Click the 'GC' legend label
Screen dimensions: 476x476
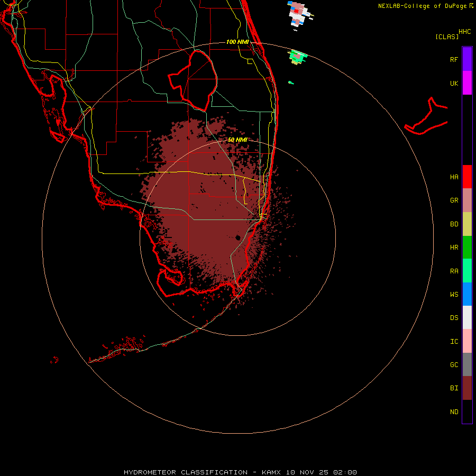coord(454,365)
